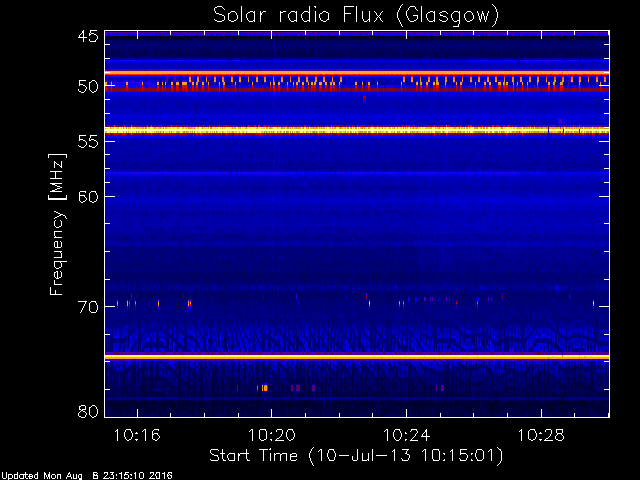Viewport: 640px width, 480px height.
Task: Select the 10:24 time tick label
Action: coord(407,435)
